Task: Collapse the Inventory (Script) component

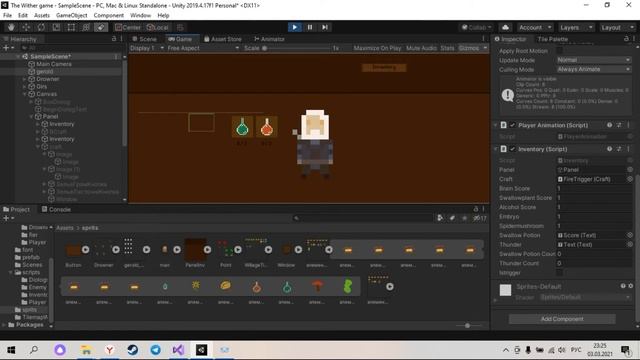Action: tap(496, 149)
